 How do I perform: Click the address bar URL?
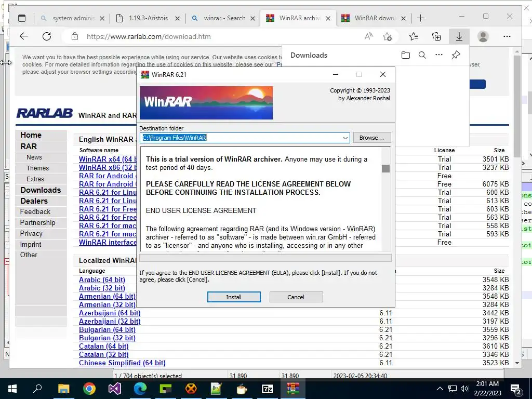click(x=149, y=37)
